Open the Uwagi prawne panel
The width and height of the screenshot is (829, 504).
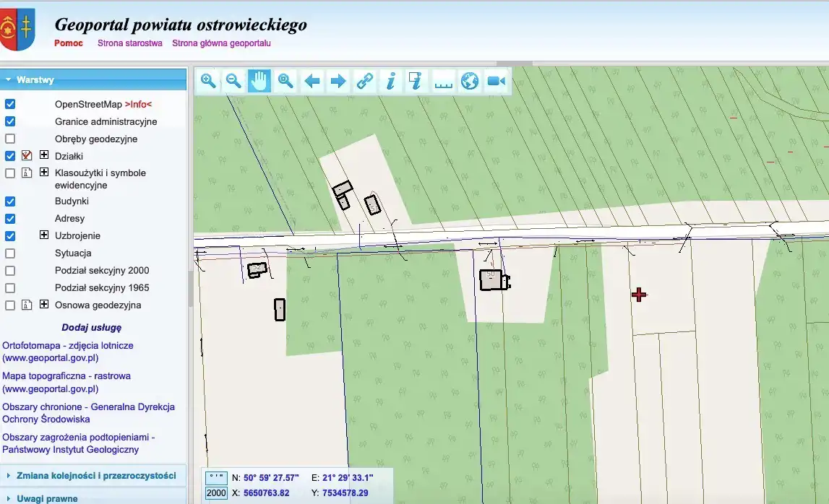coord(47,498)
